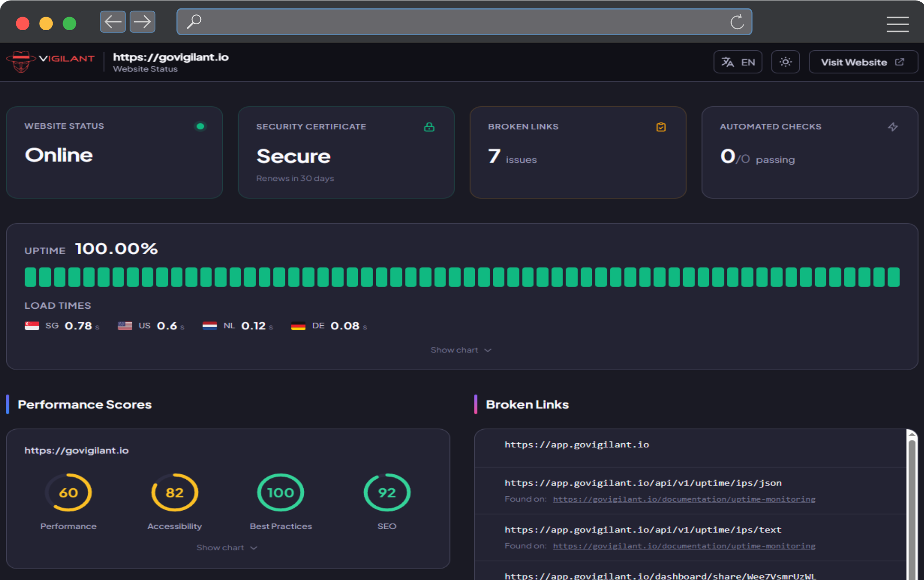Expand the Show chart section under Load Times

tap(460, 350)
